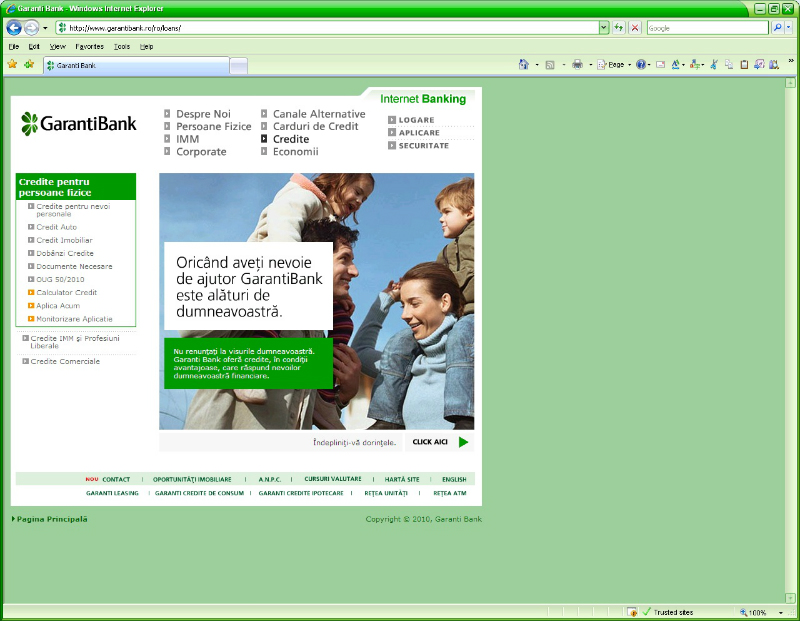Click the green check Trusted sites icon
800x621 pixels.
(647, 612)
